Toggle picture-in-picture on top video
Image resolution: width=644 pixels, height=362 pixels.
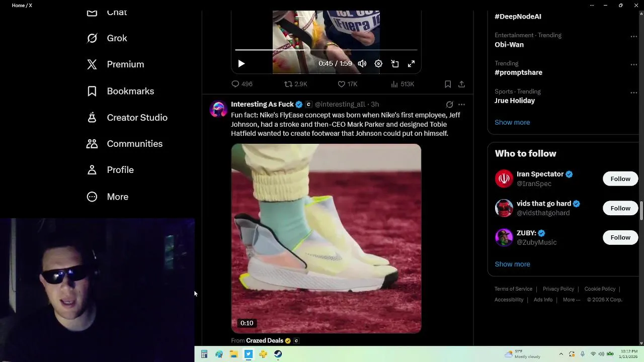click(x=395, y=64)
